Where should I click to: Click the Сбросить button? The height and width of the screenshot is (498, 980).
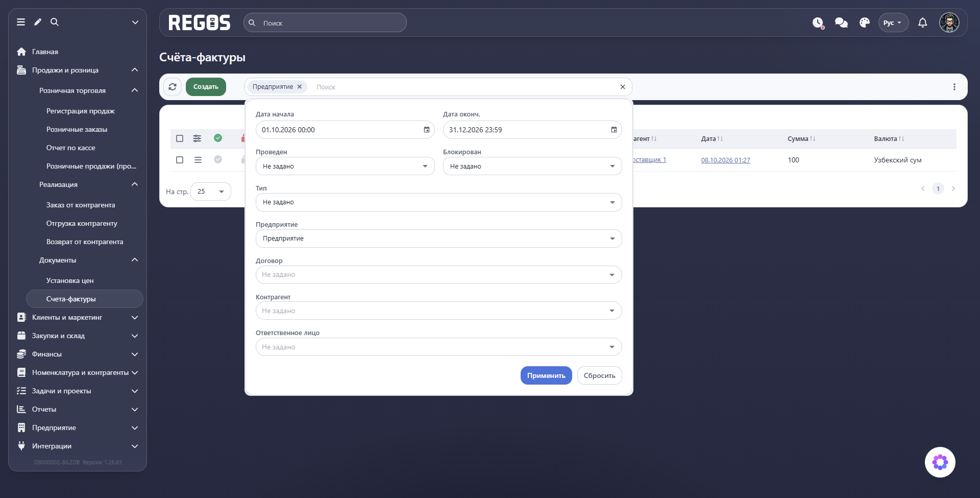click(x=599, y=375)
